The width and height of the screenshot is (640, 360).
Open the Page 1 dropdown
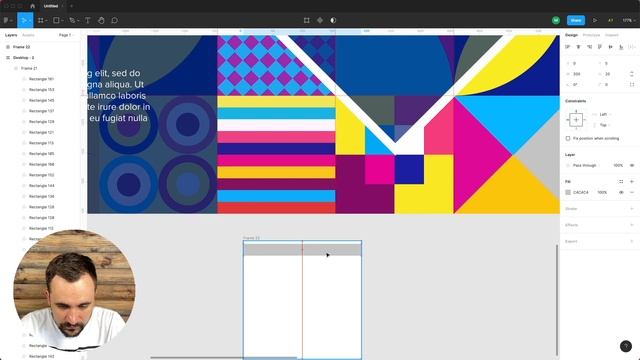click(x=66, y=35)
